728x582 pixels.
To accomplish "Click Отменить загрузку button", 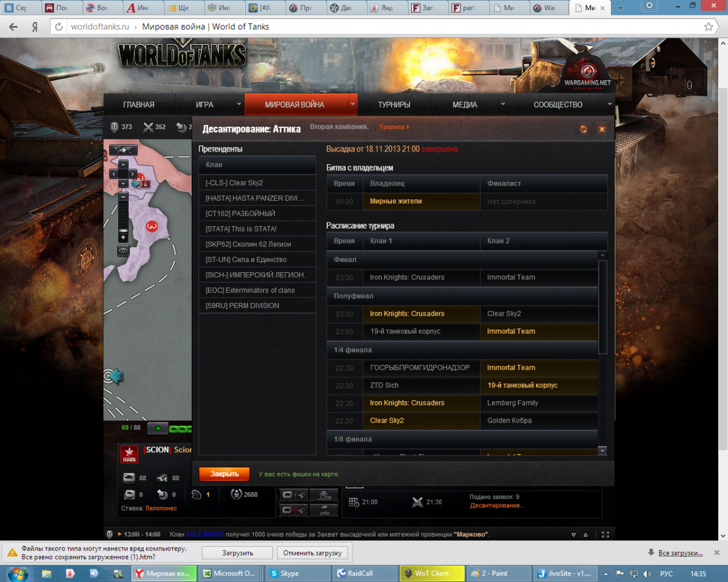I will pyautogui.click(x=313, y=553).
